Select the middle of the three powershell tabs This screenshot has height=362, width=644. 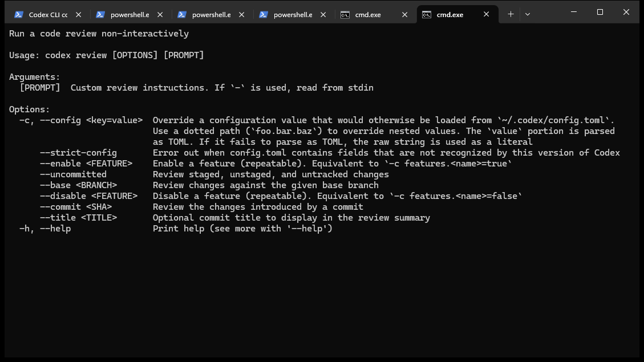[211, 14]
